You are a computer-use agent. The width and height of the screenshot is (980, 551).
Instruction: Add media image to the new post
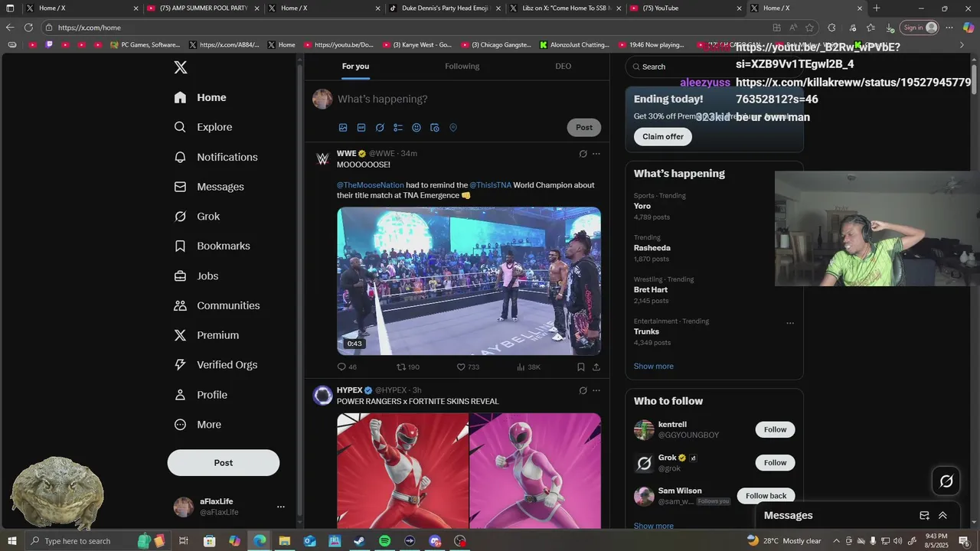pyautogui.click(x=343, y=128)
